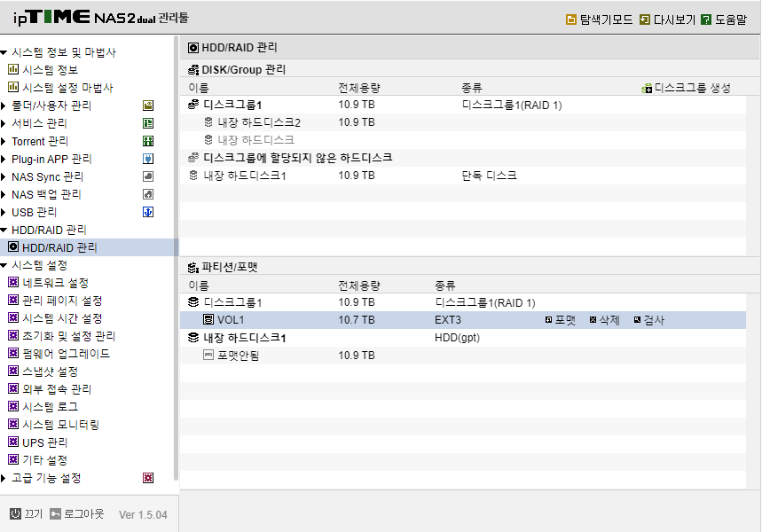Select 디스크그룹1 row in DISK/Group list

(463, 105)
